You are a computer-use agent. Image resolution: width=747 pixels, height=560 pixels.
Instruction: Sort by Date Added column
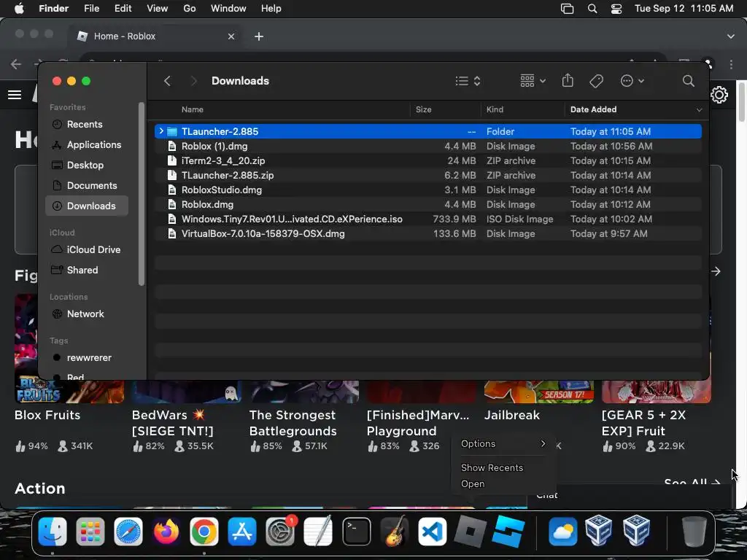click(x=593, y=109)
